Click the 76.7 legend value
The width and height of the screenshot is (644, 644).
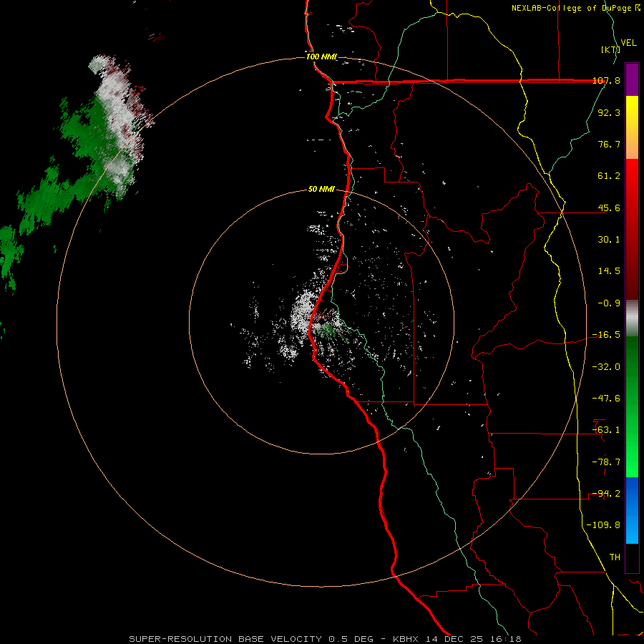(609, 144)
